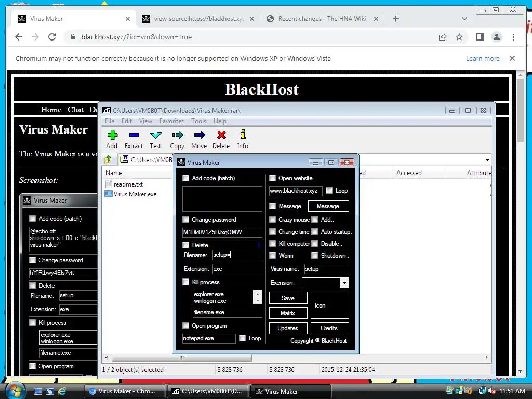Launch Internet Explorer from quick launch
532x399 pixels.
click(62, 391)
